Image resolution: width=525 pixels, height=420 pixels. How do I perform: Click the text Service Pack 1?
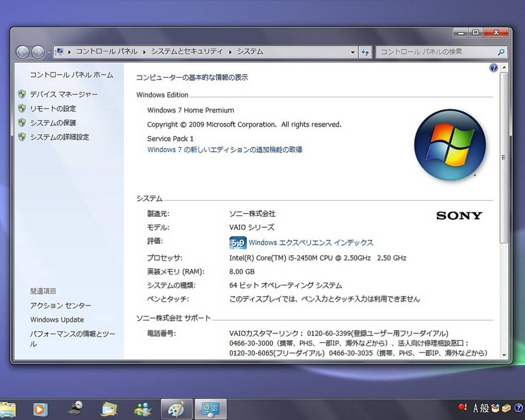pyautogui.click(x=170, y=139)
